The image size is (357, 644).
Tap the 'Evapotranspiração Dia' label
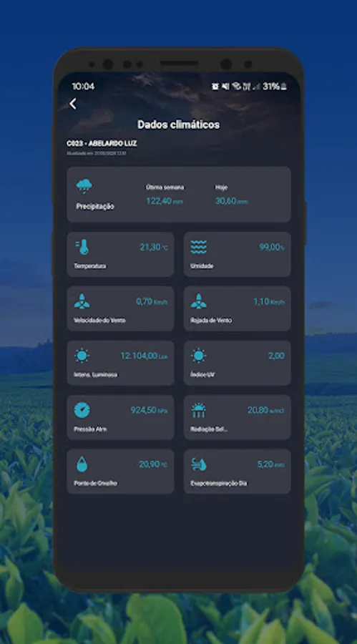coord(219,484)
